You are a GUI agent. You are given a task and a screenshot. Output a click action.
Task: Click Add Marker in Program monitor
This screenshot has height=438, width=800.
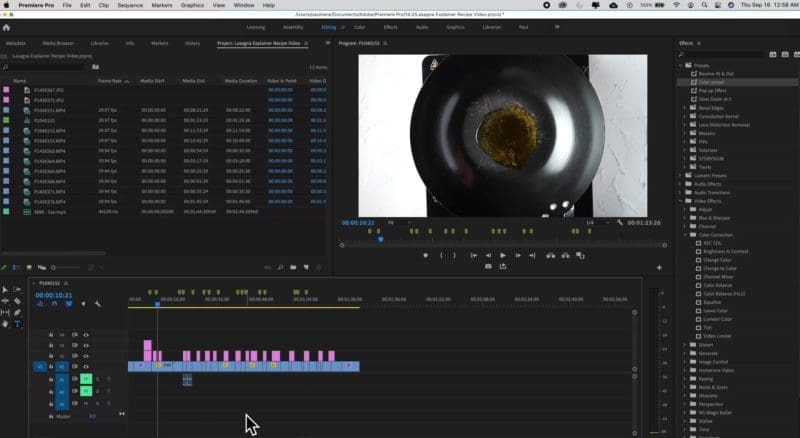[x=426, y=255]
